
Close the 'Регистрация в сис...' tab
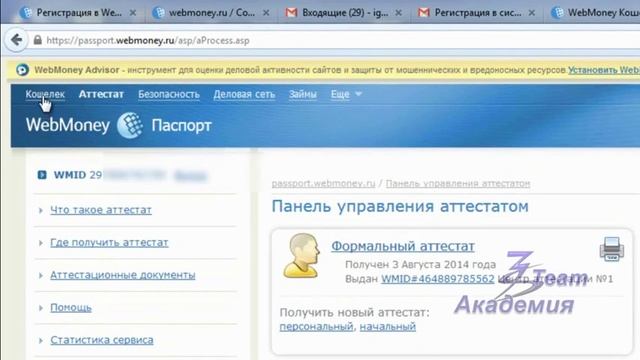pyautogui.click(x=531, y=13)
